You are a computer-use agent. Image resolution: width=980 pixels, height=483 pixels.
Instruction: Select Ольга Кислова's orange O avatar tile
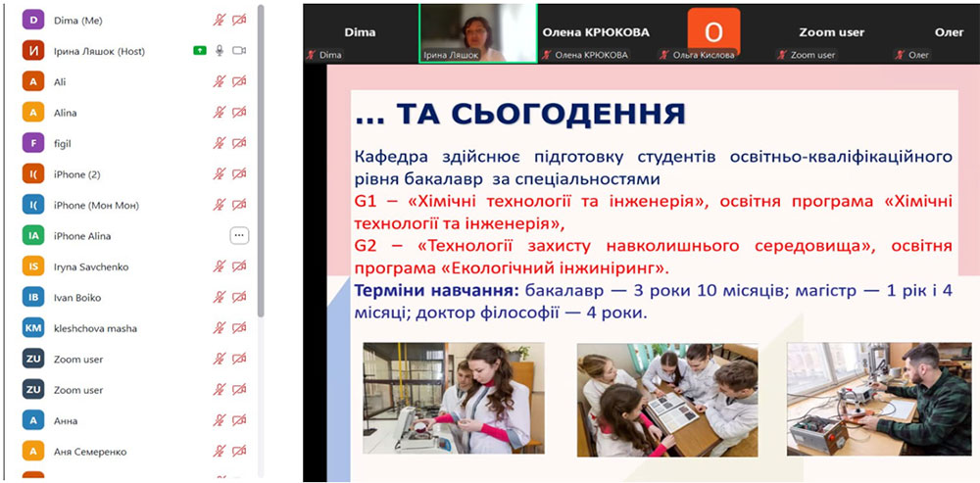pyautogui.click(x=713, y=31)
